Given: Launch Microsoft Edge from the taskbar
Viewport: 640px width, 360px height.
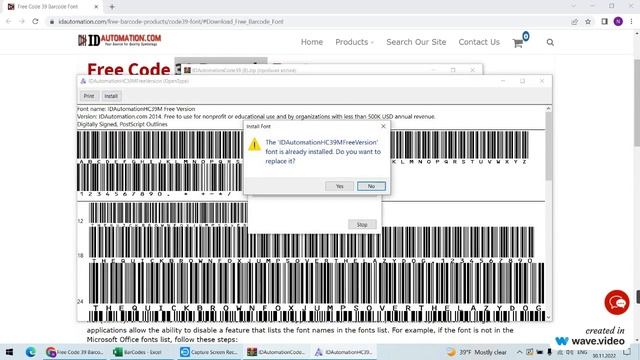Looking at the screenshot, I should pos(31,352).
